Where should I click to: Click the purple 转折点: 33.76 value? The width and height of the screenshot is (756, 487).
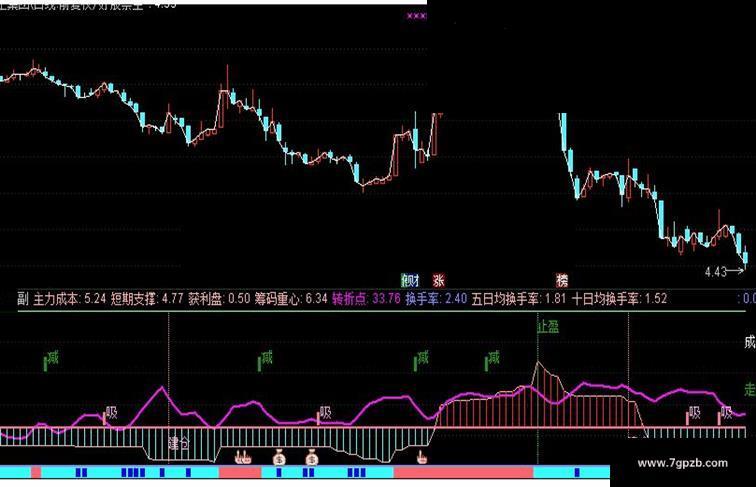click(x=366, y=299)
